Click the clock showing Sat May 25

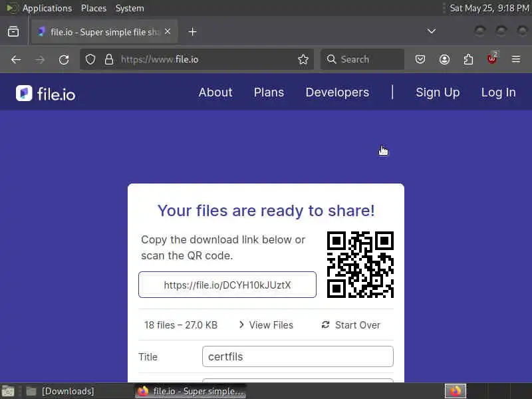tap(489, 8)
